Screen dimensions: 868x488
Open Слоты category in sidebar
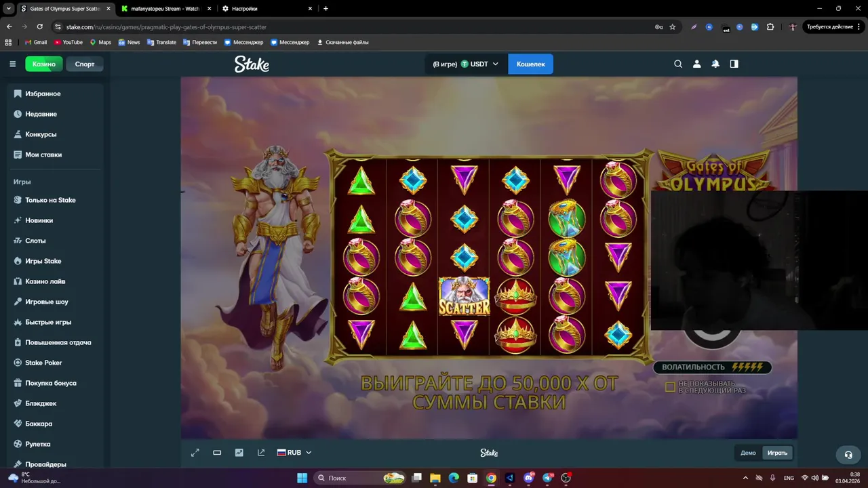[x=56, y=241]
